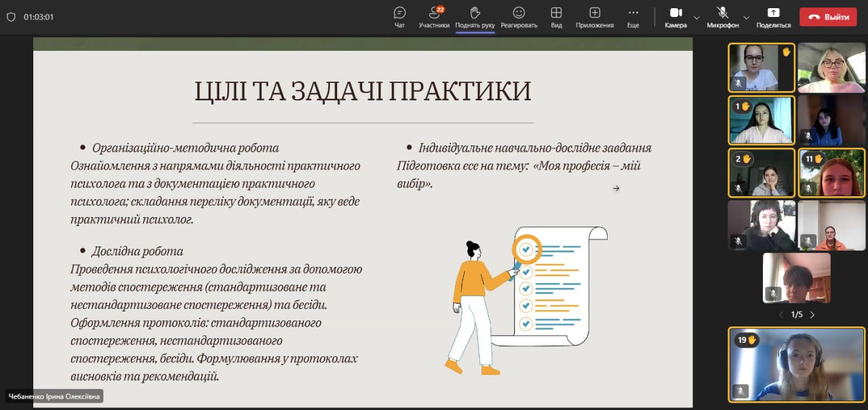Lower your raised hand
This screenshot has width=868, height=410.
(x=475, y=17)
